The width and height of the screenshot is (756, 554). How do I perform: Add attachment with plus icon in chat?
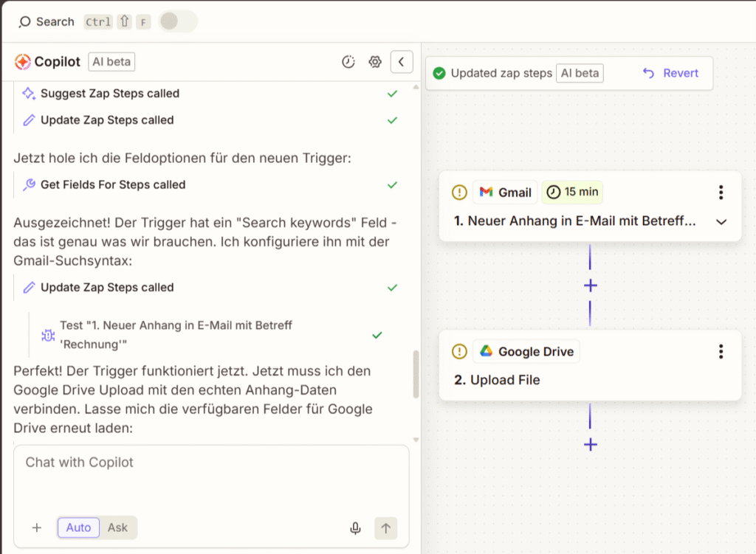37,527
